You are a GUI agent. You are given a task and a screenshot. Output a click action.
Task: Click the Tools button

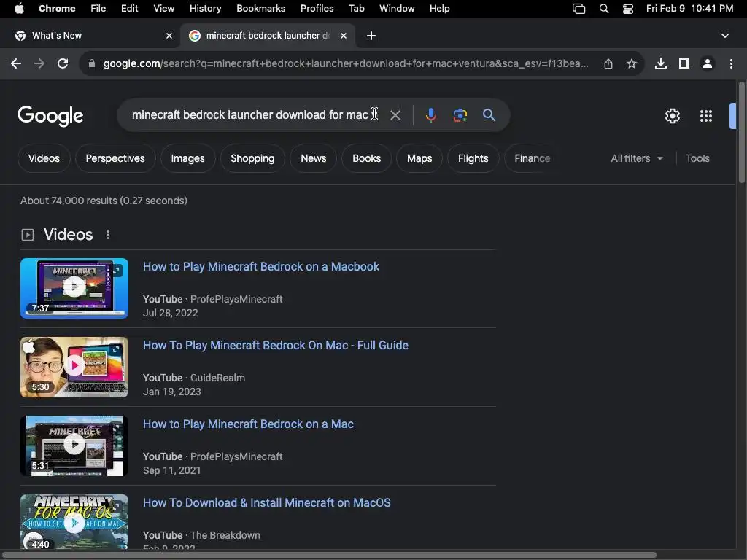(697, 158)
